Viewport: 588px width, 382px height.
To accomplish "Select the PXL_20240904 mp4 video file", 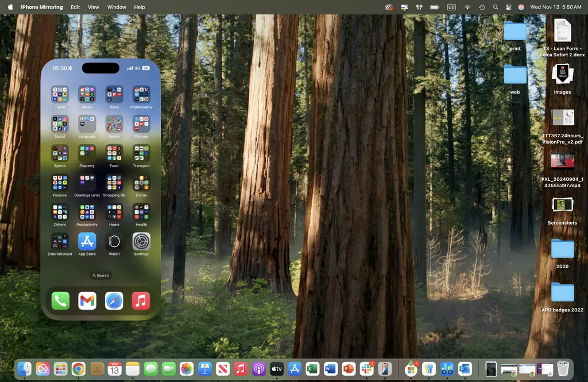I will coord(562,161).
